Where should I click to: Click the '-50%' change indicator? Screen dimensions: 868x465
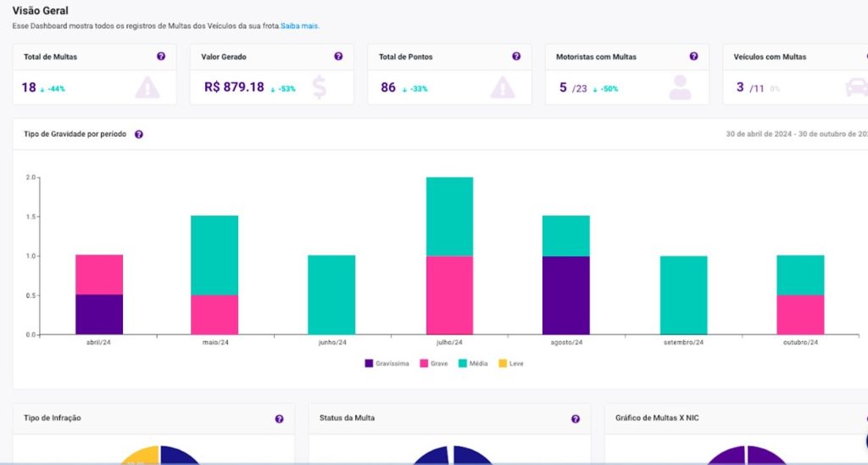pos(609,89)
